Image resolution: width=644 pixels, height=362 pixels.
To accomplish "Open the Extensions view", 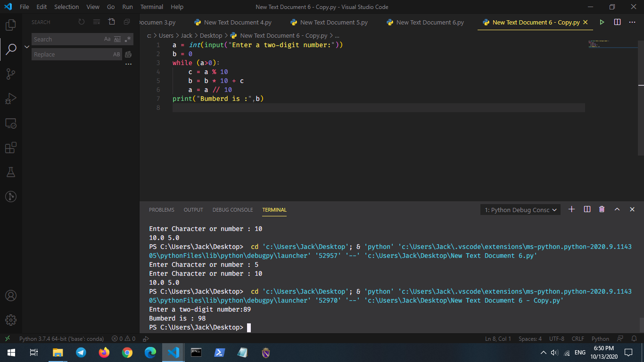I will tap(10, 148).
